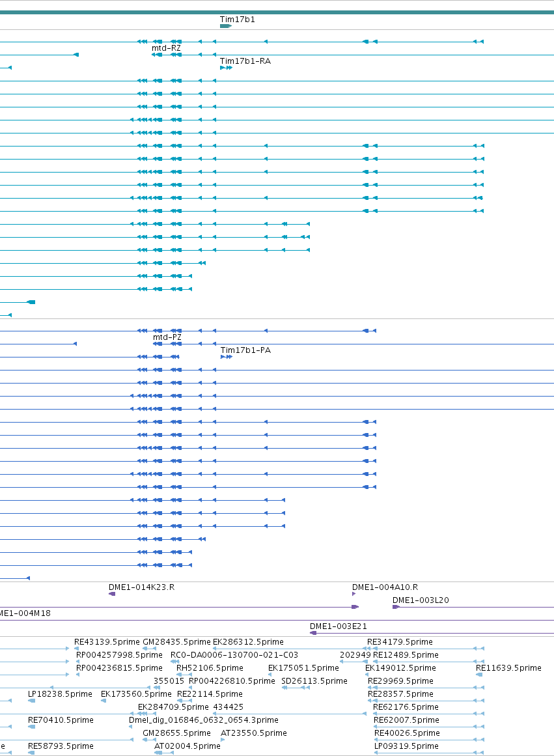
Task: Select the GM28655.5prime label
Action: [176, 733]
